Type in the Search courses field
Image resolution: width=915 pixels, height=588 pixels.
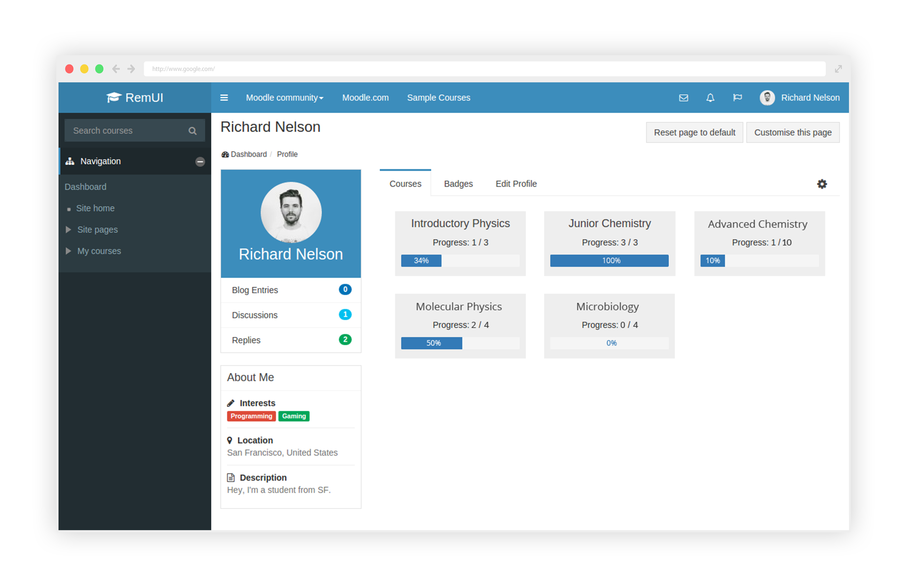click(126, 130)
